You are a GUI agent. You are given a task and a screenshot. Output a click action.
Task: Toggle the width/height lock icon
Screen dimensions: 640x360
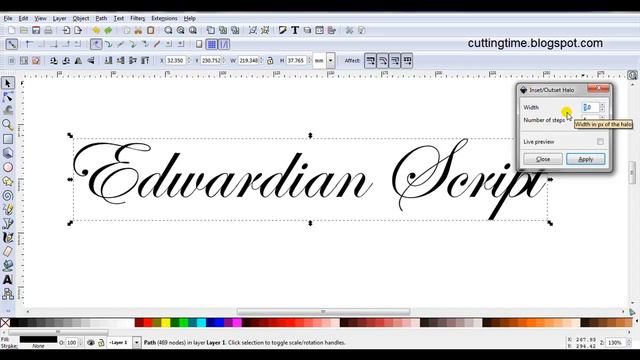click(270, 61)
